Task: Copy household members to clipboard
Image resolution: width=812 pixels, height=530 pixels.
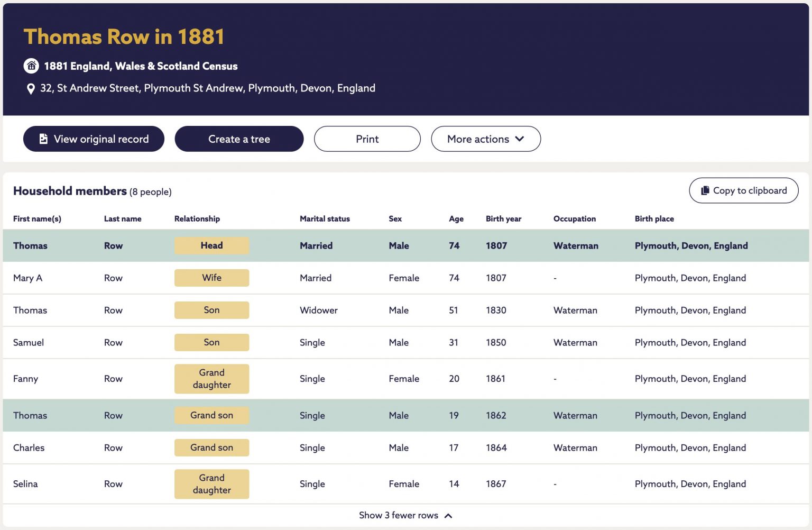Action: 744,190
